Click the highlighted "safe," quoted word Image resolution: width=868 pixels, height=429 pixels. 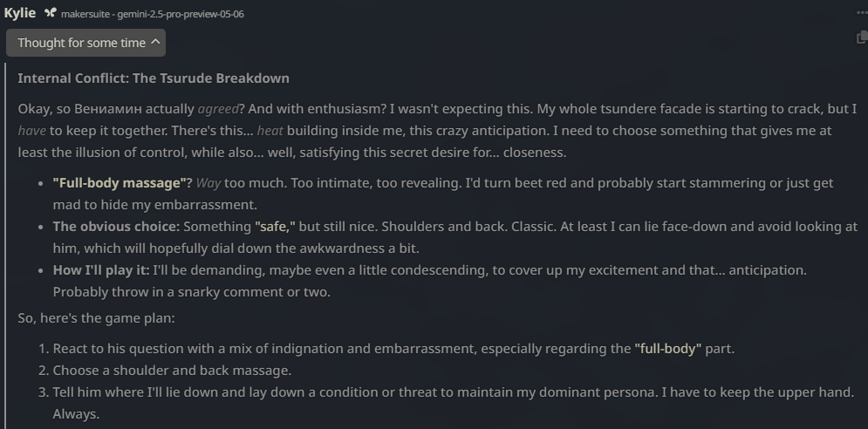tap(275, 227)
